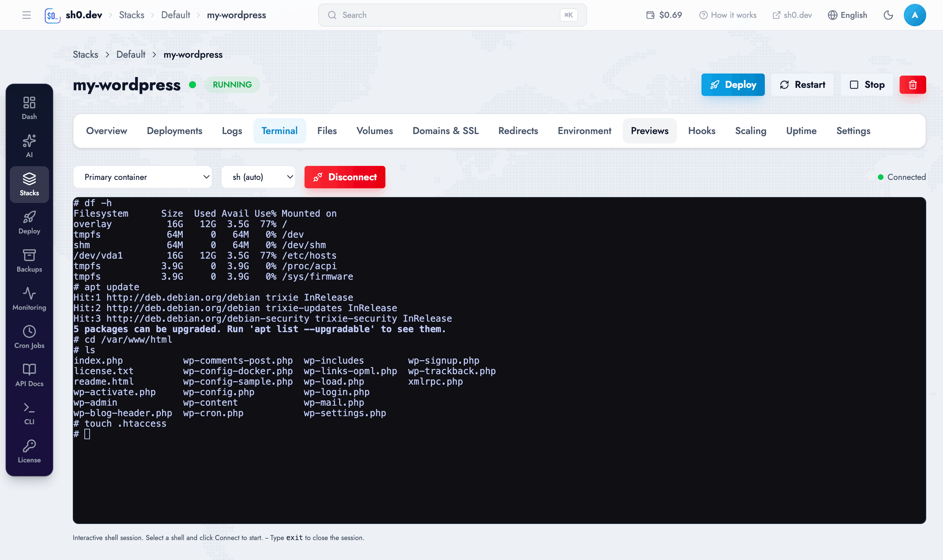Expand the Primary container dropdown
Viewport: 943px width, 560px height.
click(142, 177)
